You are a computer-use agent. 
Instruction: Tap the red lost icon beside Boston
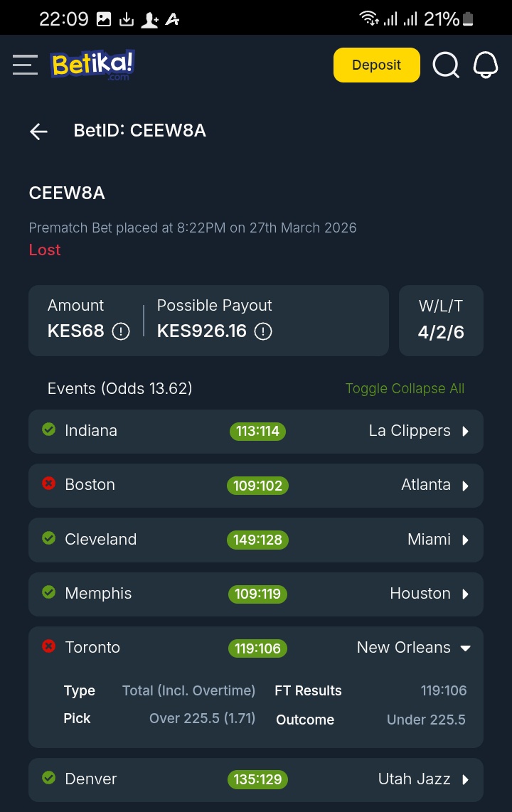(48, 484)
